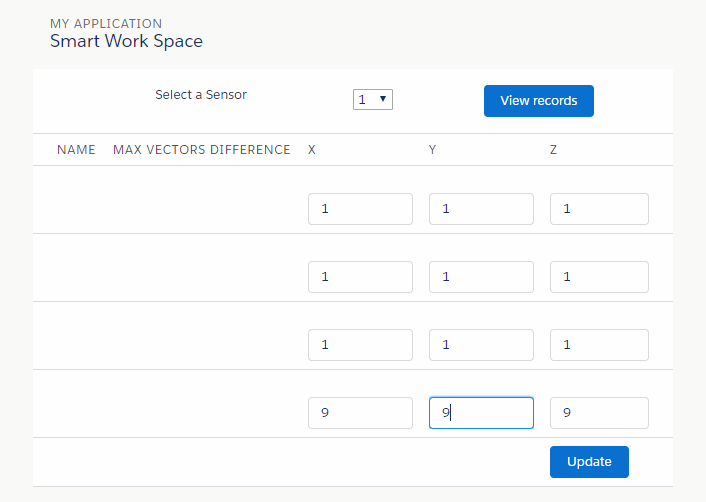Click the Z column header
706x502 pixels.
(554, 150)
